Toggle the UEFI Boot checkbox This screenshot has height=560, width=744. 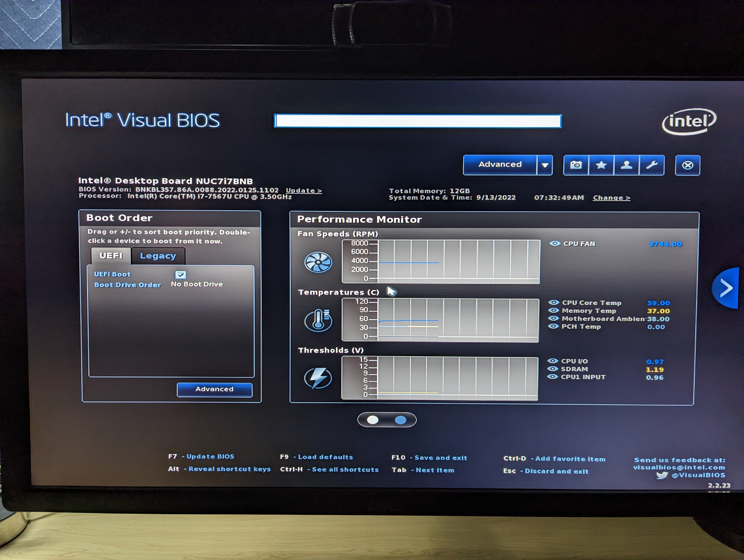point(181,275)
